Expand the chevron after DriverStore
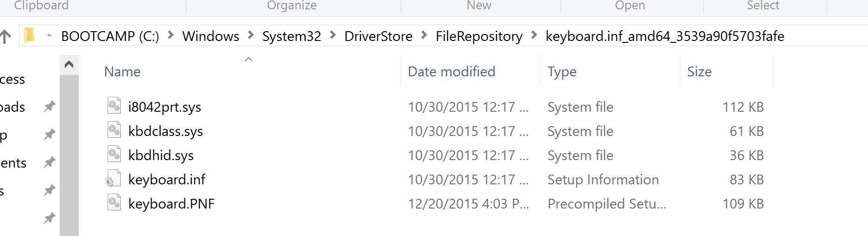The width and height of the screenshot is (868, 236). pos(424,36)
